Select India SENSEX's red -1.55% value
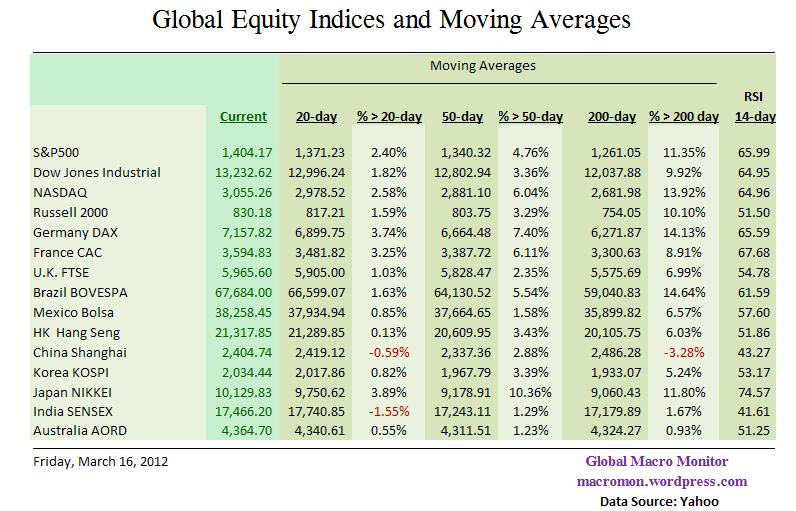796x511 pixels. coord(390,412)
